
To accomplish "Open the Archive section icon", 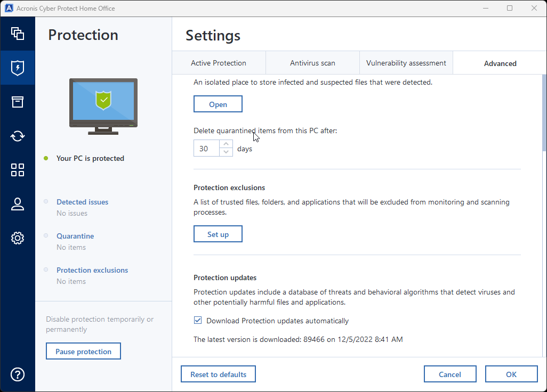I will coord(18,102).
